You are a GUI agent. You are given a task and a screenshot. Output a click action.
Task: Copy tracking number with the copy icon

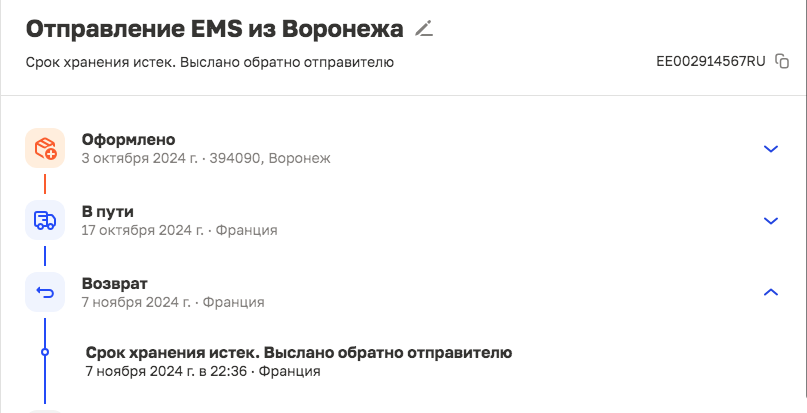[x=782, y=62]
